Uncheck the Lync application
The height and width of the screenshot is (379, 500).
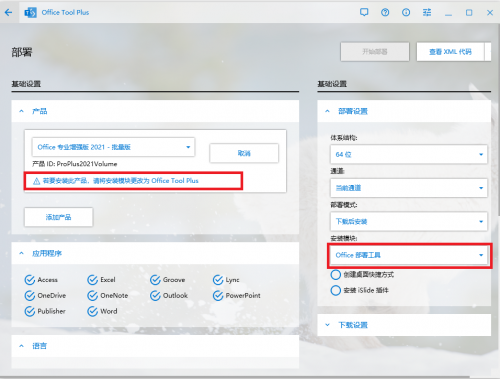coord(218,280)
